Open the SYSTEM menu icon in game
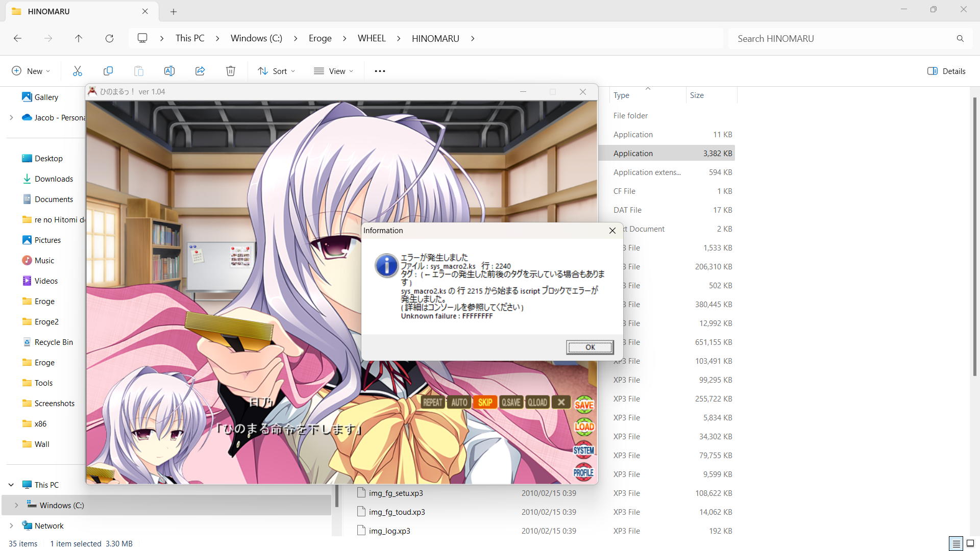The height and width of the screenshot is (551, 980). [583, 450]
